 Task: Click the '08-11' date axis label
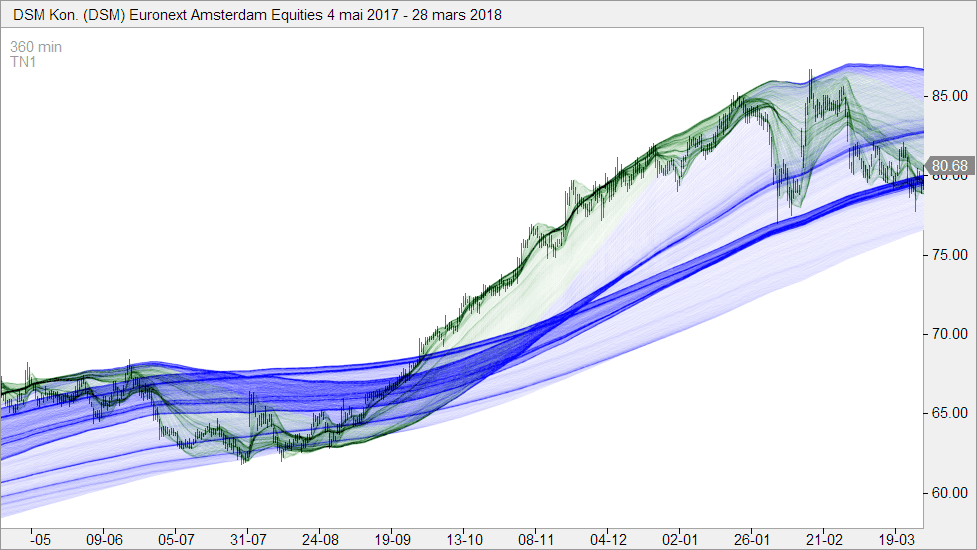tap(536, 539)
